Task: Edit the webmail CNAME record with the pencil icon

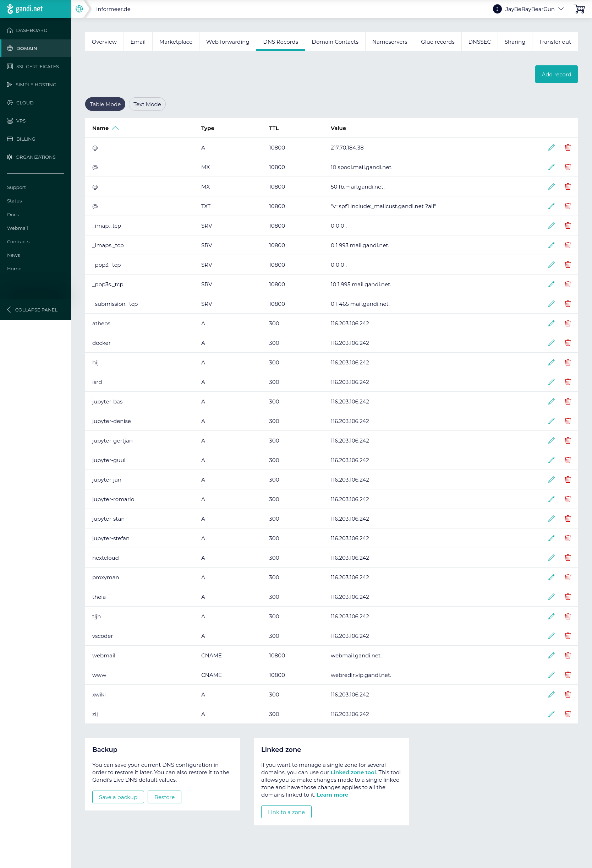Action: click(551, 655)
